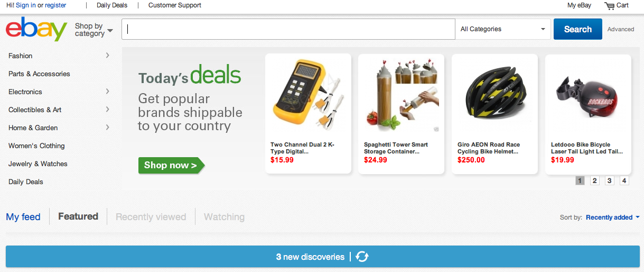Image resolution: width=644 pixels, height=272 pixels.
Task: Click the green Shop now button
Action: pyautogui.click(x=171, y=165)
